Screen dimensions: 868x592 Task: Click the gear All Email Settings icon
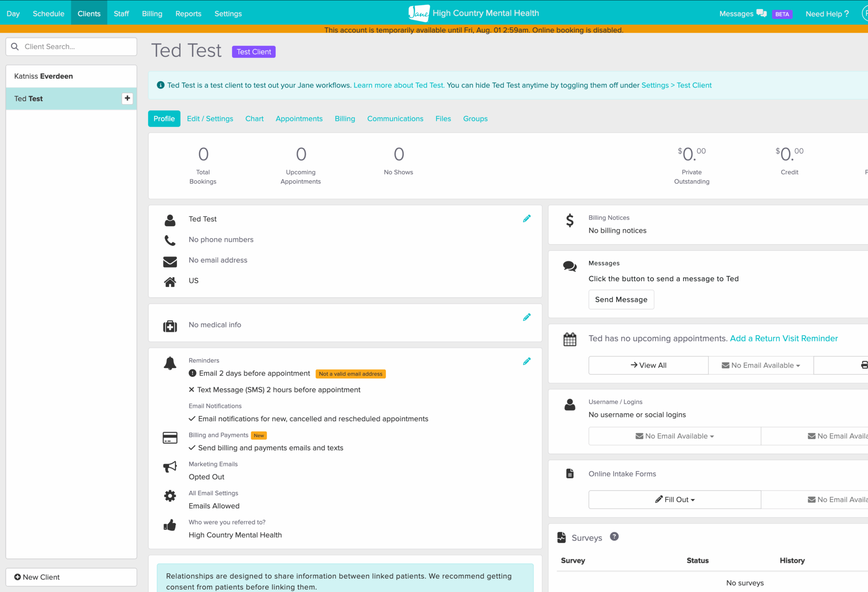pos(170,496)
